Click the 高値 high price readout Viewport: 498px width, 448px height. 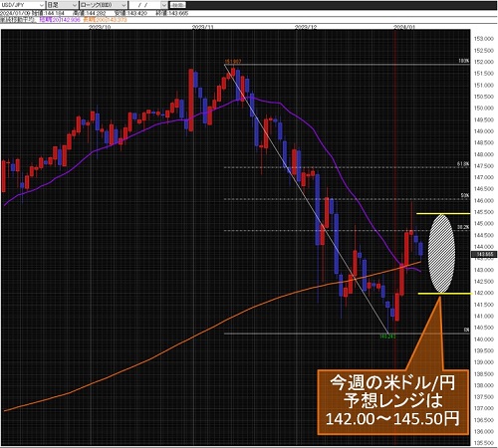point(89,13)
